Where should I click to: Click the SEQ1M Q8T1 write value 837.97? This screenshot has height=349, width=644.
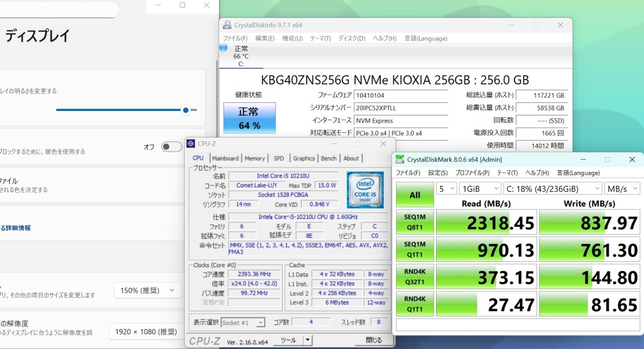(589, 222)
